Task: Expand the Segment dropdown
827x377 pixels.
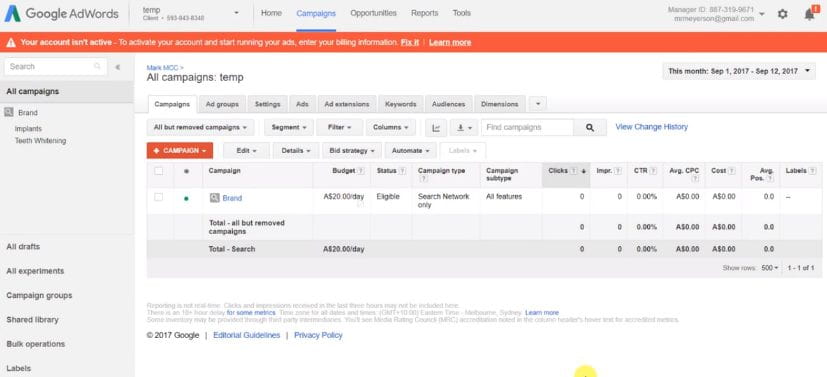Action: 289,128
